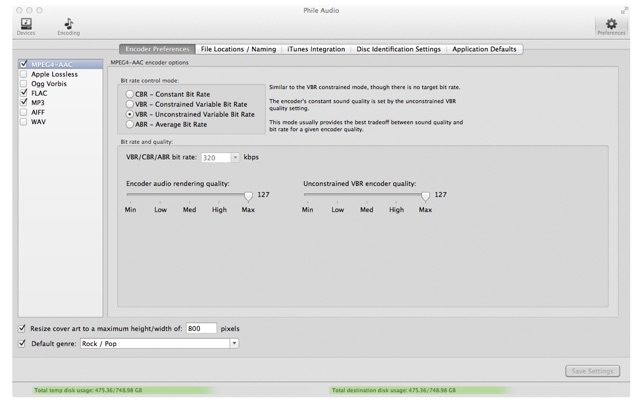Select ABR – Average Bit Rate
The height and width of the screenshot is (402, 643).
coord(130,124)
